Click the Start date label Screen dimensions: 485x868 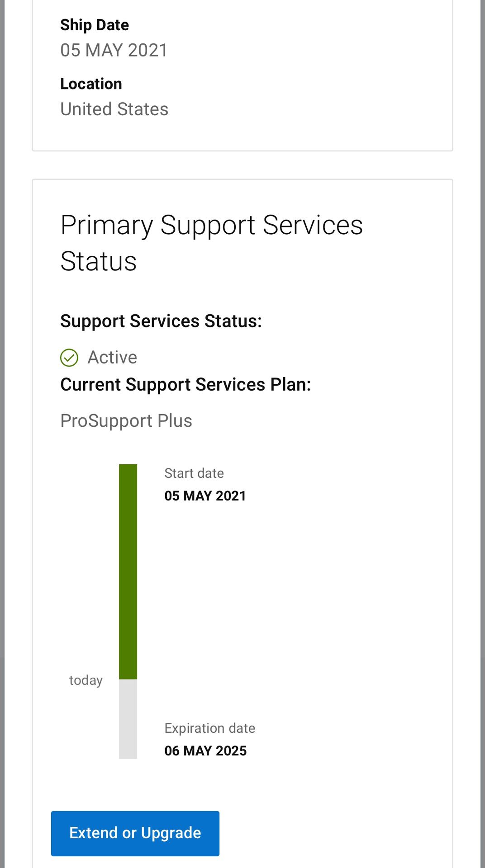point(194,473)
